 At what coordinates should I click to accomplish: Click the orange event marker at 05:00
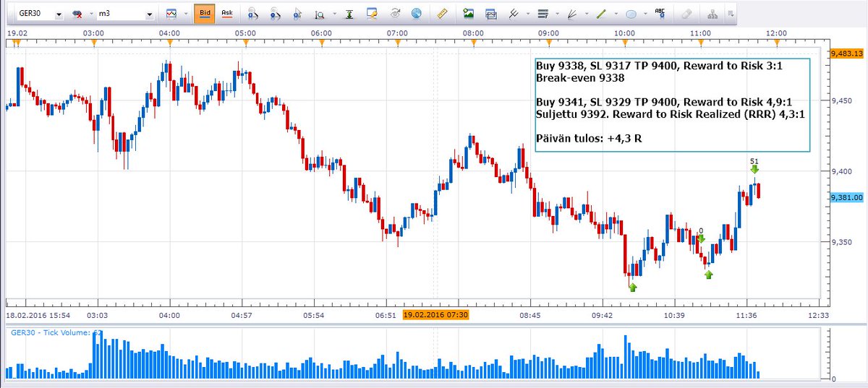click(245, 43)
